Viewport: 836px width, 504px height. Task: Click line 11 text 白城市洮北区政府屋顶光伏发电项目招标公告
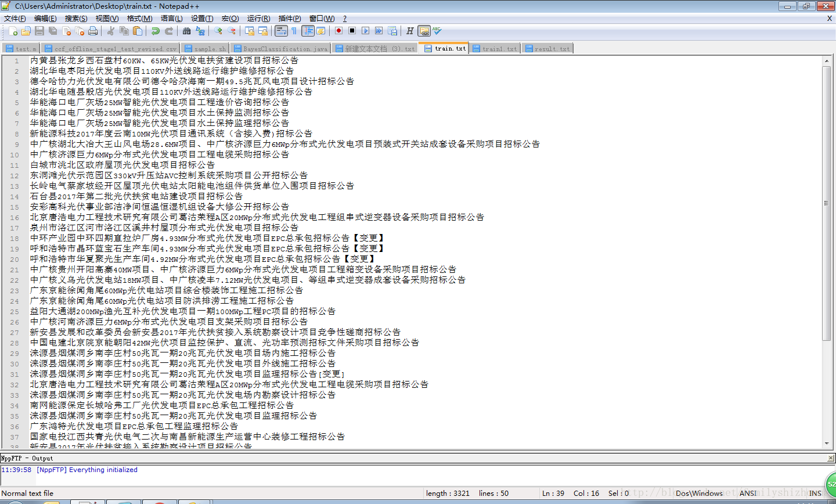122,165
